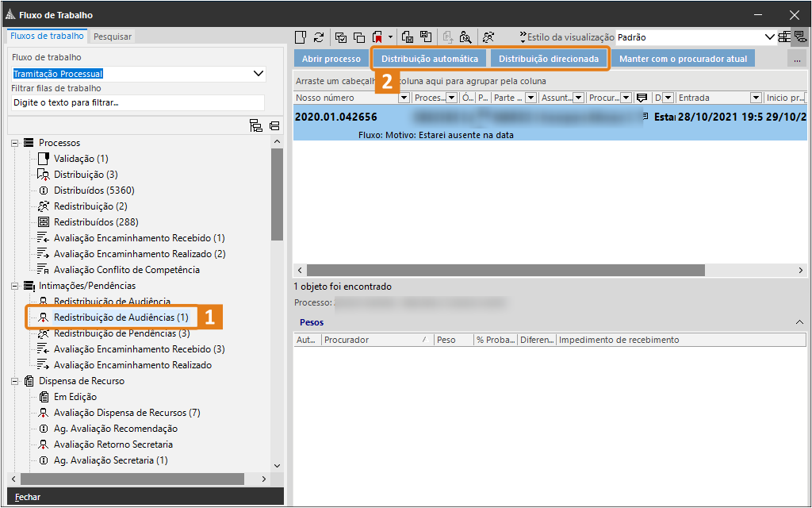Click the Distribuição automática button
The height and width of the screenshot is (508, 812).
coord(430,59)
